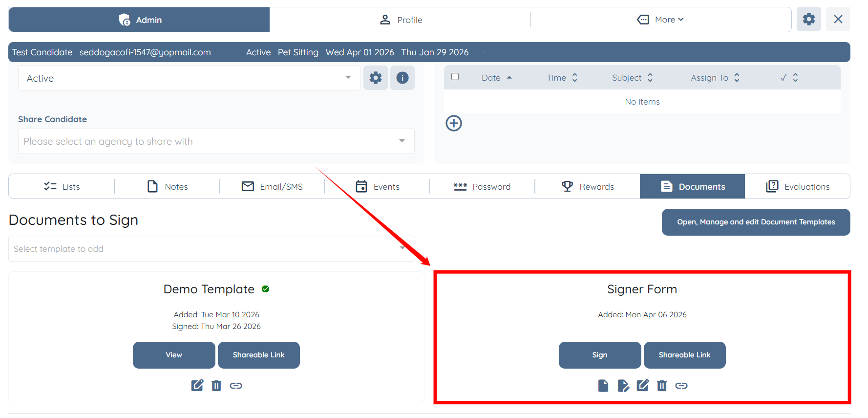Delete the Signer Form document
The image size is (868, 418).
coord(662,386)
